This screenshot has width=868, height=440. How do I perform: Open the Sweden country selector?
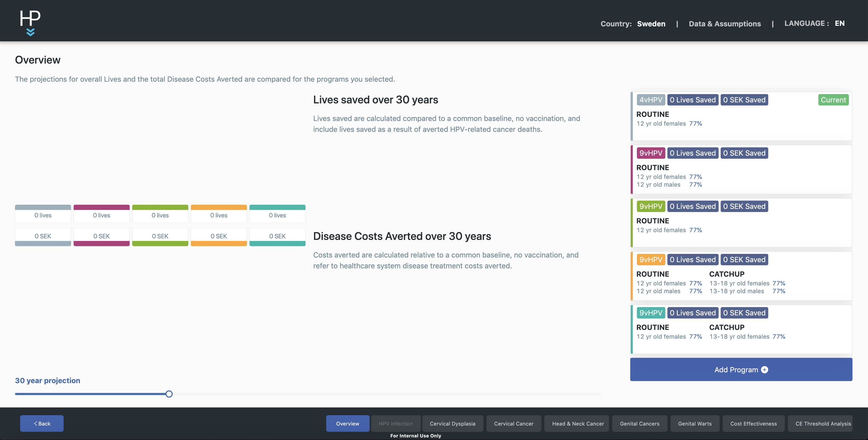tap(651, 24)
